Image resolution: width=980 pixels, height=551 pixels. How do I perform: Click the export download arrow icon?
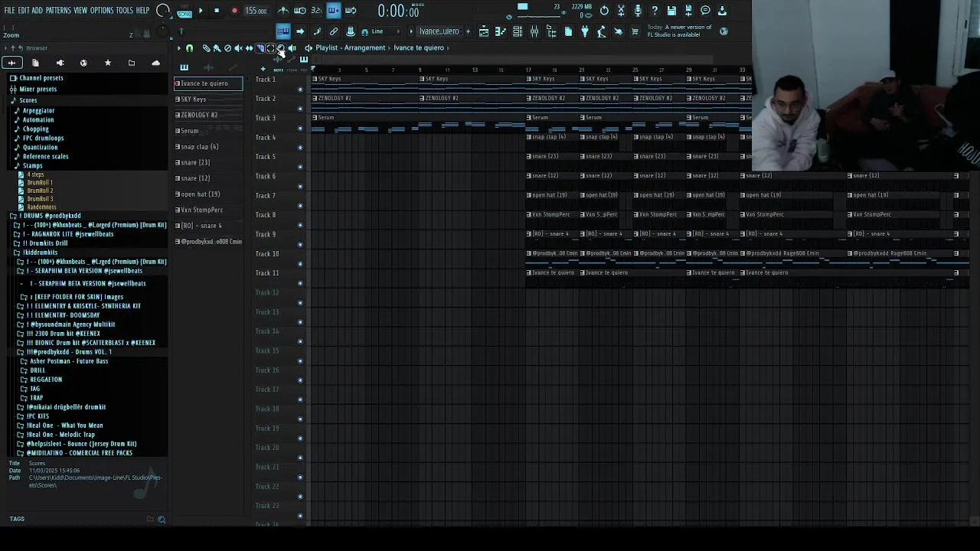(722, 11)
